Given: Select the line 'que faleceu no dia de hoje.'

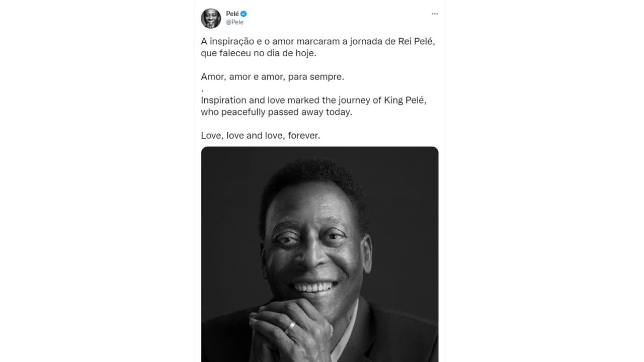Looking at the screenshot, I should tap(259, 53).
